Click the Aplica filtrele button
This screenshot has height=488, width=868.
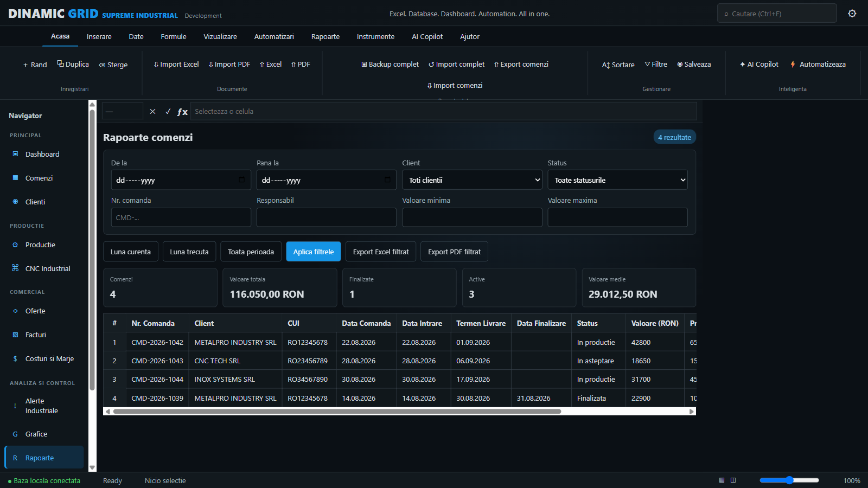314,252
